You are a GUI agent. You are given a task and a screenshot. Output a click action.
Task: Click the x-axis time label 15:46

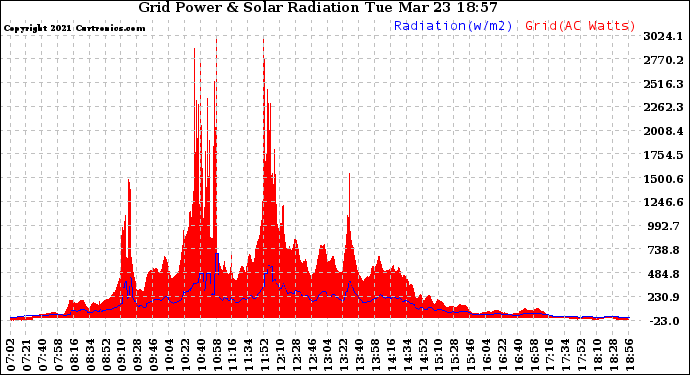pyautogui.click(x=470, y=355)
